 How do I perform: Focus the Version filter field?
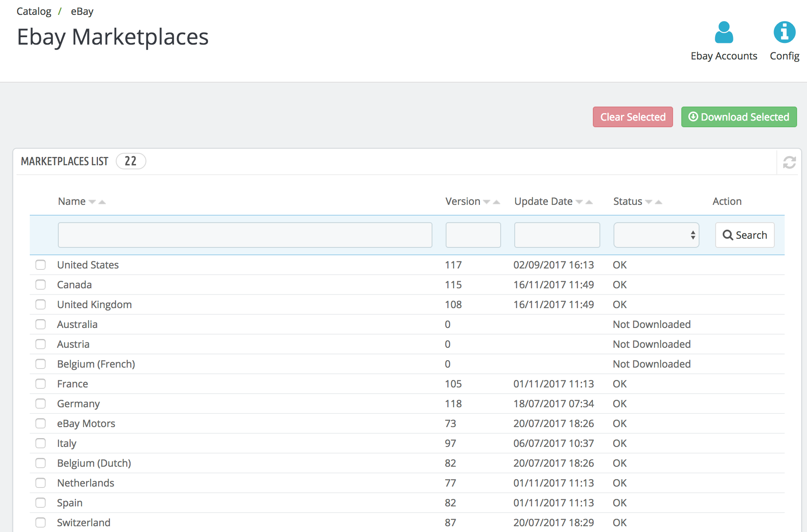[473, 235]
